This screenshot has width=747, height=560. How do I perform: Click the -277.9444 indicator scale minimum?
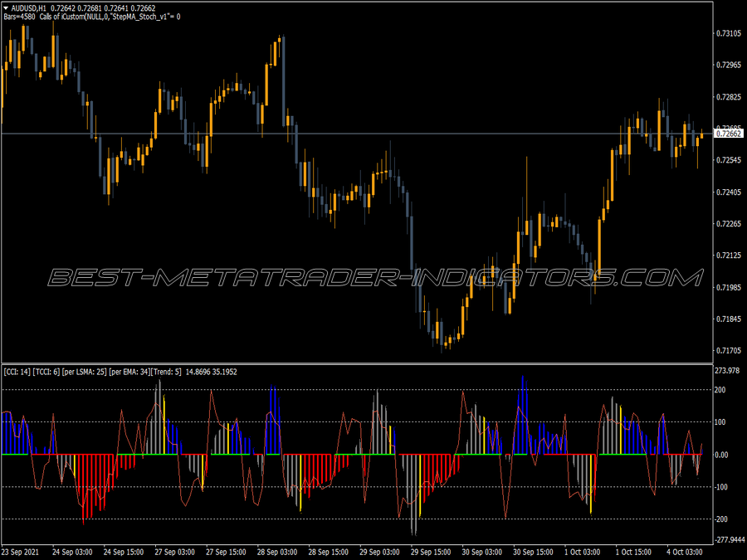click(730, 539)
